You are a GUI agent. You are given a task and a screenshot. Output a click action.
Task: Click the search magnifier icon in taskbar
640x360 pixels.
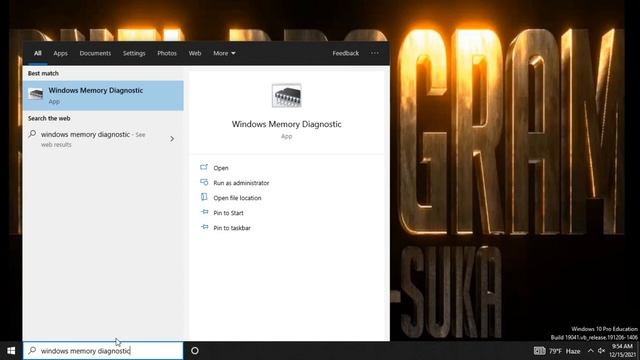[x=32, y=350]
